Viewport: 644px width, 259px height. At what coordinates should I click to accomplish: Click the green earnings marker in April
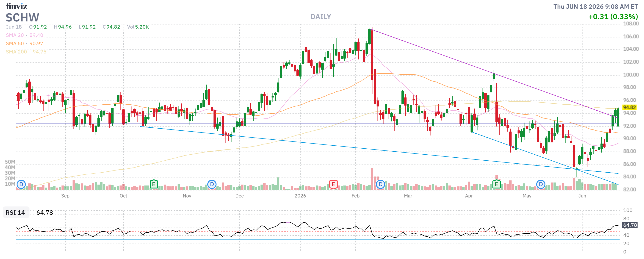pyautogui.click(x=497, y=185)
